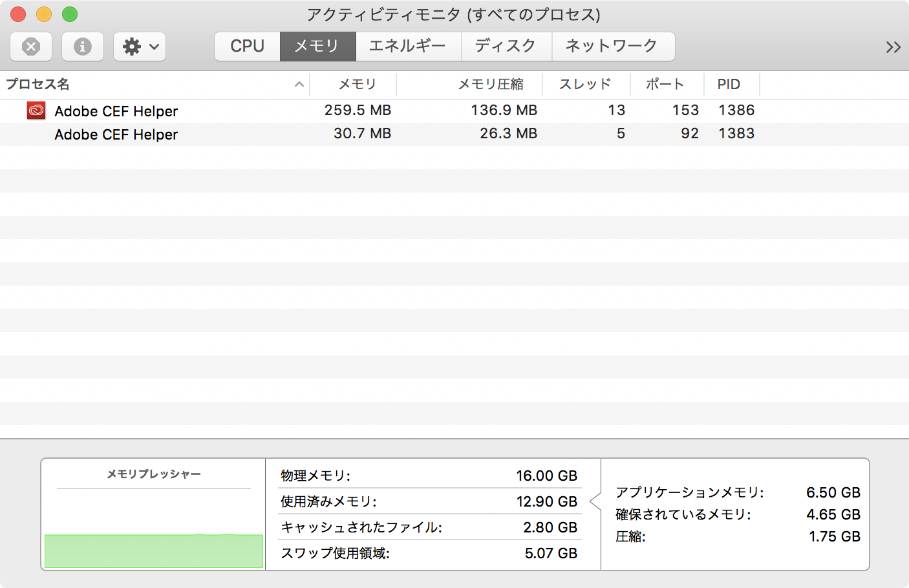Click the 26.3 MB compressed memory value
The width and height of the screenshot is (909, 588).
pyautogui.click(x=508, y=134)
